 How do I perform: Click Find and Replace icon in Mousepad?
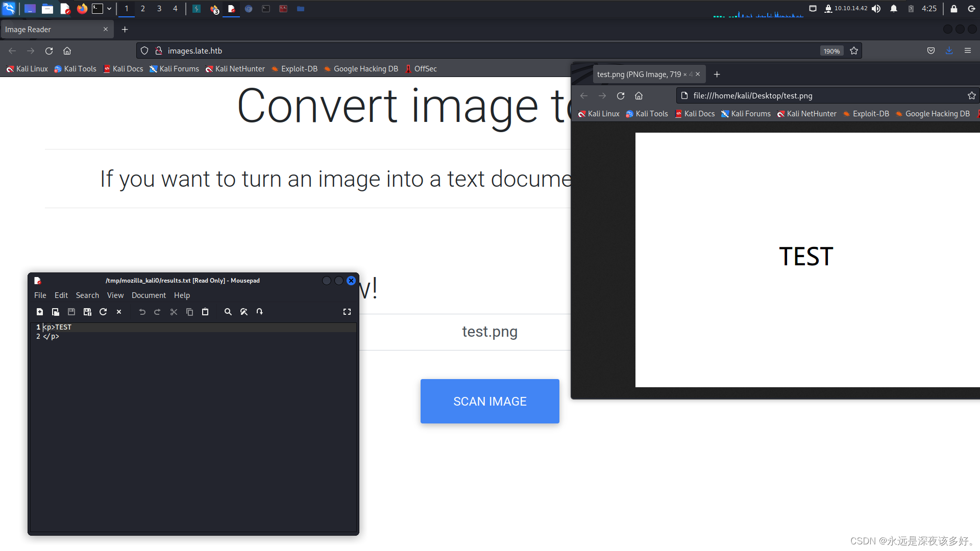[244, 312]
